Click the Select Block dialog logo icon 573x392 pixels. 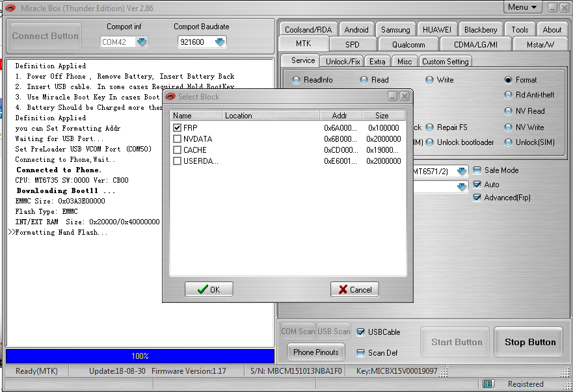(170, 96)
